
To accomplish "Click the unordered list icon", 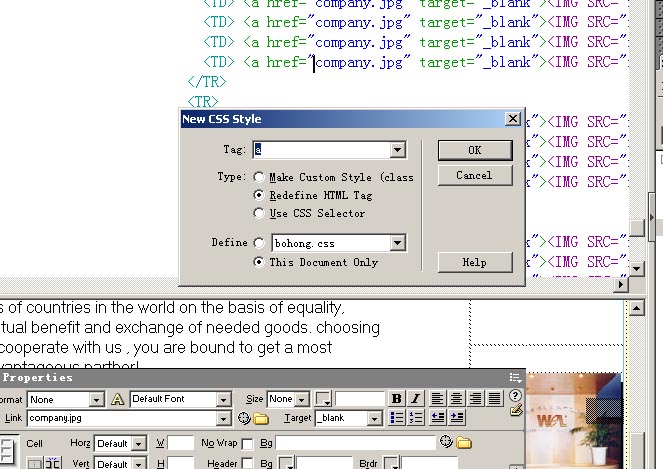I will tap(397, 418).
